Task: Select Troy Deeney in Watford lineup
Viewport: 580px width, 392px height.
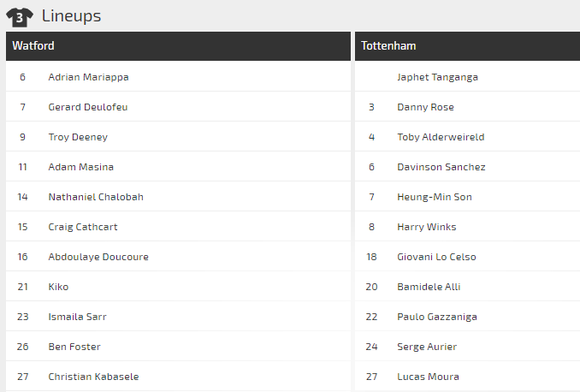Action: click(x=78, y=137)
